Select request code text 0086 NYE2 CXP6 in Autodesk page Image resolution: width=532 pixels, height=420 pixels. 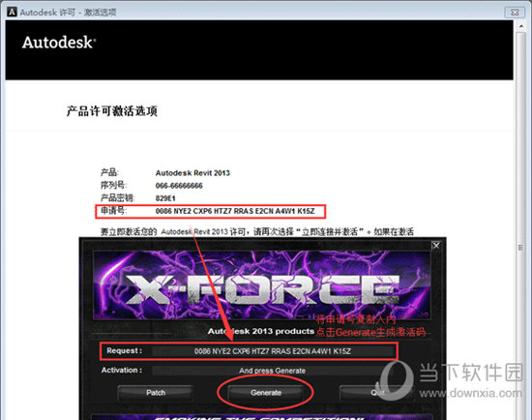(184, 211)
